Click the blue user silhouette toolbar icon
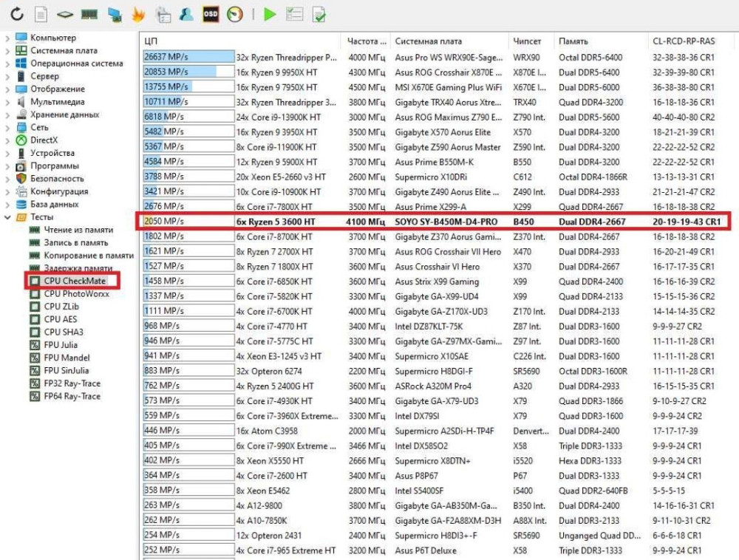This screenshot has width=739, height=560. point(187,14)
